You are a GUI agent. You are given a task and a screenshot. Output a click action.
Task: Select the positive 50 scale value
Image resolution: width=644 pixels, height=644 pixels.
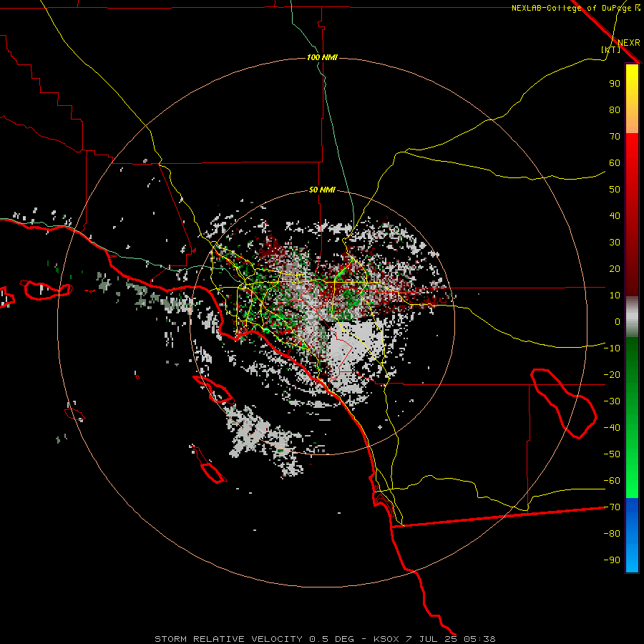coord(615,190)
